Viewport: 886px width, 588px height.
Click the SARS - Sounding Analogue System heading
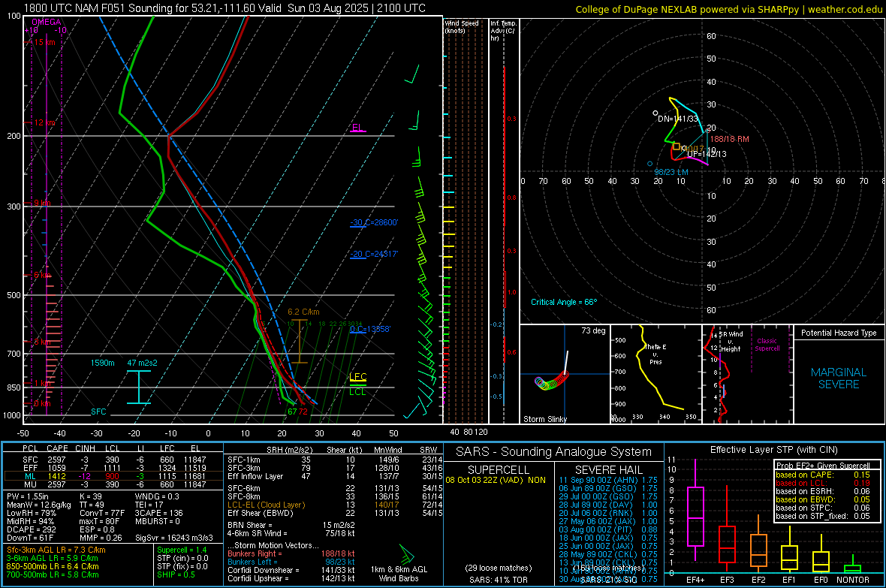point(554,452)
